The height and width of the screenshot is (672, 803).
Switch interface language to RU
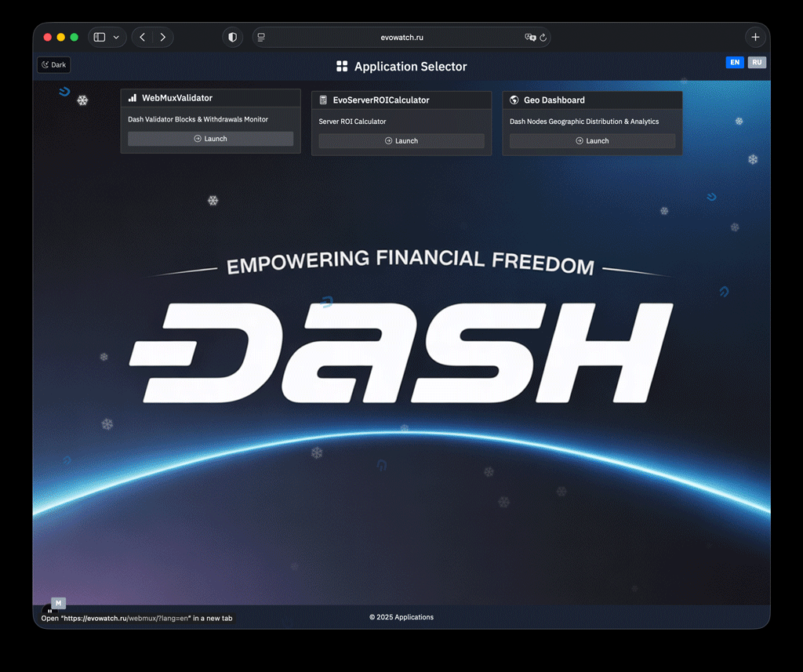[757, 62]
